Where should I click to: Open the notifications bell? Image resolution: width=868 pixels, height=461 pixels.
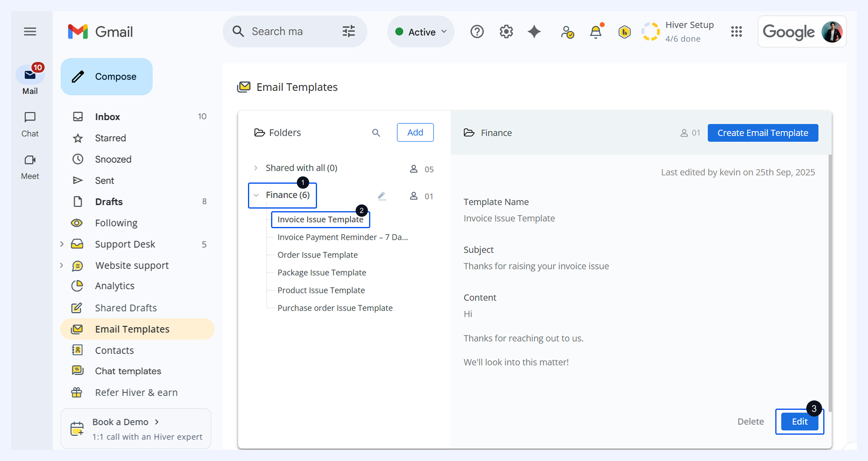pos(596,32)
